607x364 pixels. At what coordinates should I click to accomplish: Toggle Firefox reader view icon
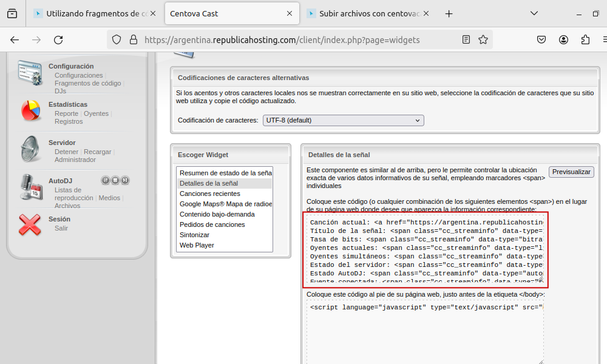tap(466, 40)
